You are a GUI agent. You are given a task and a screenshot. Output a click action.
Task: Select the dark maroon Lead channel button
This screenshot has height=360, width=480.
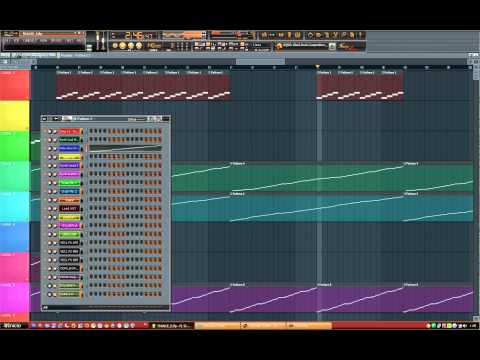click(x=69, y=208)
